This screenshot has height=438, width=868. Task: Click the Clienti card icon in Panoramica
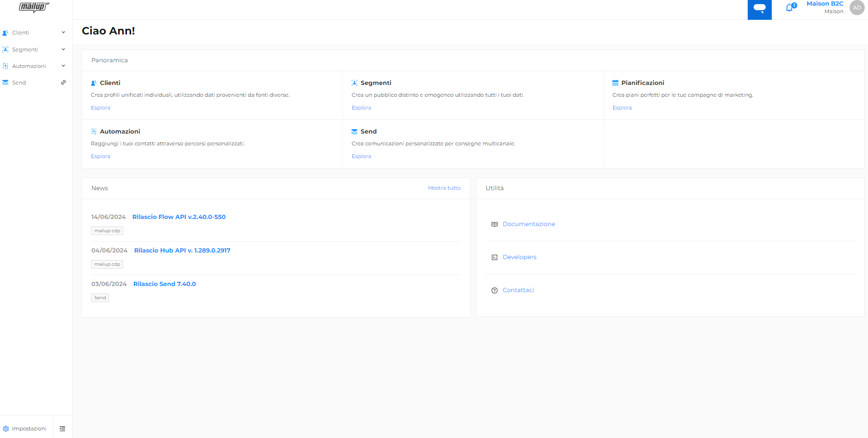[x=94, y=83]
